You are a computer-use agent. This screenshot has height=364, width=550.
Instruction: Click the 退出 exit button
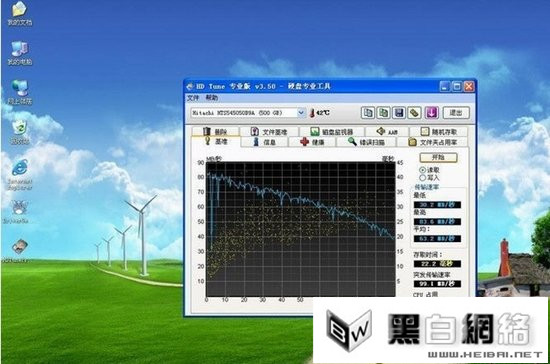pos(456,113)
